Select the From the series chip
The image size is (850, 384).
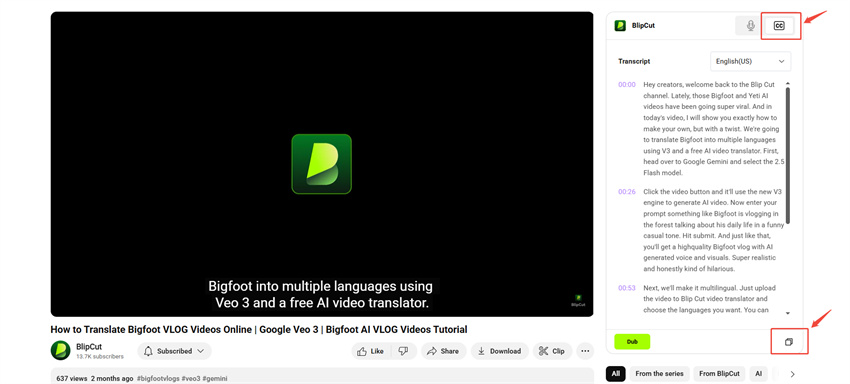[x=659, y=374]
